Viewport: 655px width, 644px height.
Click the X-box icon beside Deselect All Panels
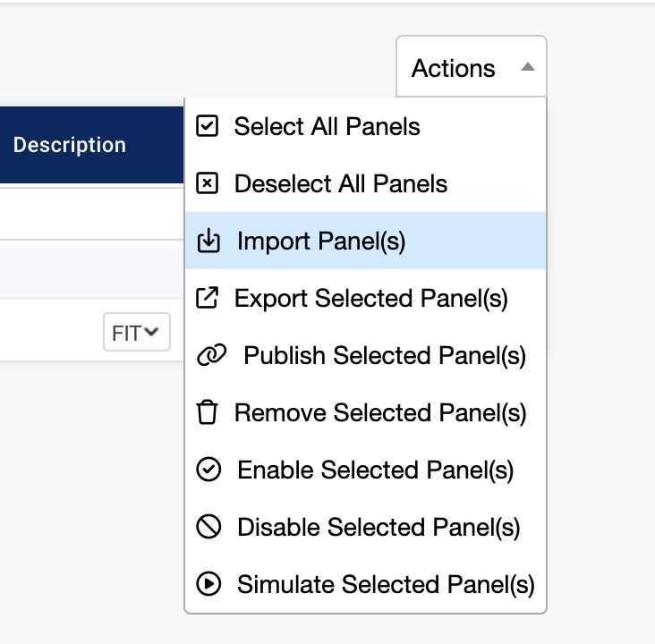[x=207, y=184]
